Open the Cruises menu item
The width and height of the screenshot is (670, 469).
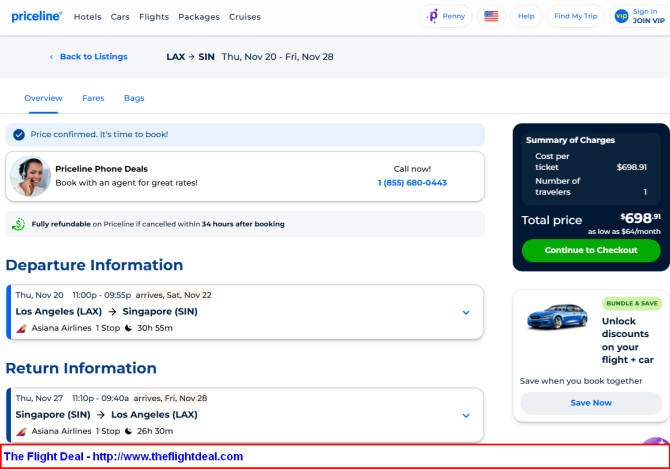tap(245, 17)
